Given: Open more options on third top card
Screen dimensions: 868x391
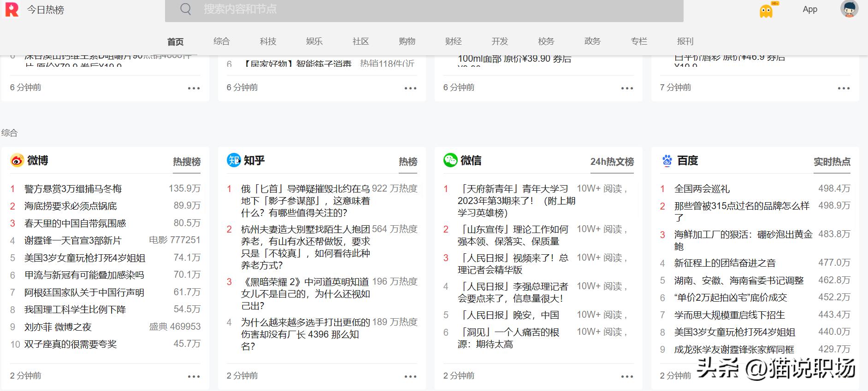Looking at the screenshot, I should coord(627,88).
